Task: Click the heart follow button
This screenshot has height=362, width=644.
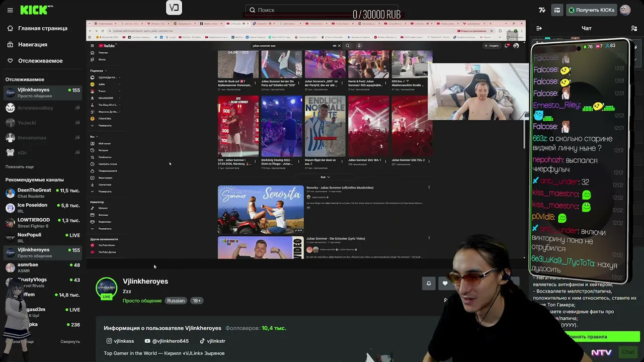Action: pyautogui.click(x=445, y=284)
